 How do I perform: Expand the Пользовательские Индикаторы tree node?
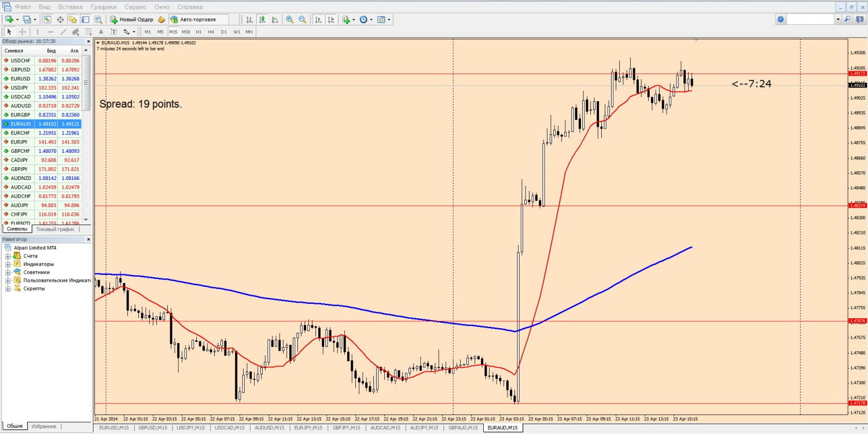pos(8,280)
